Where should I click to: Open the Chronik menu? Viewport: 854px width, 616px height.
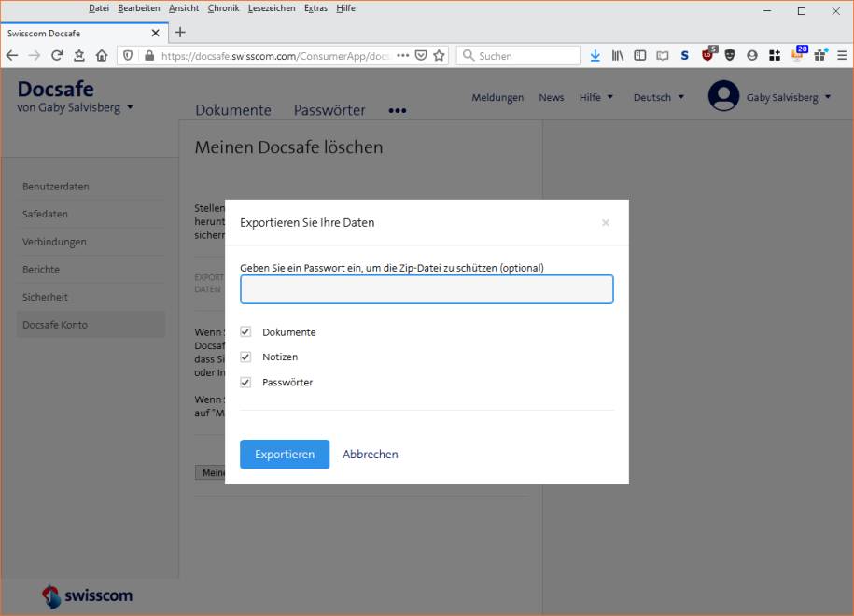point(223,8)
